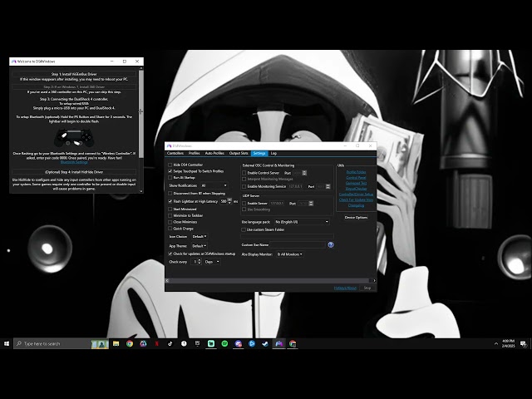Click Step 1 Install ViGEmBus Driver button

pos(74,74)
